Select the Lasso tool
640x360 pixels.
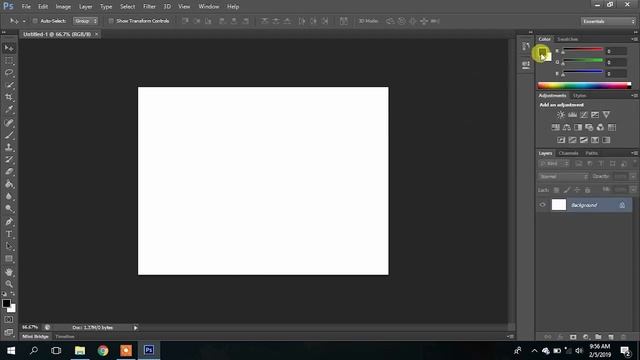click(9, 73)
